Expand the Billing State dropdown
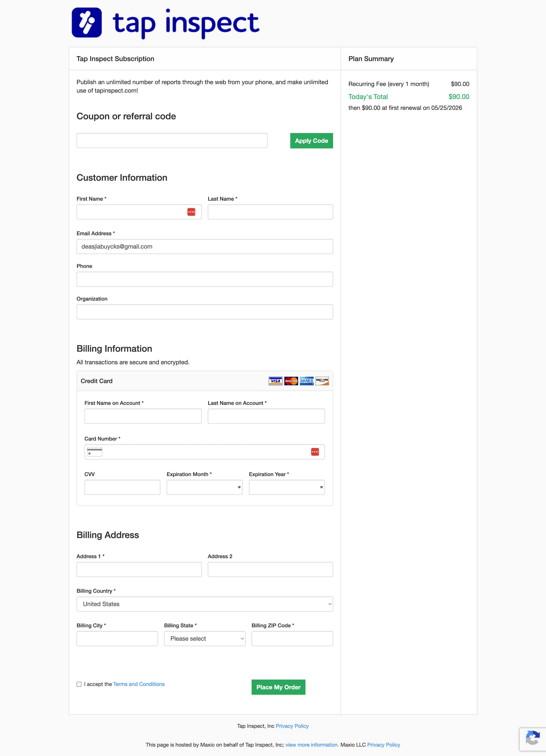This screenshot has height=756, width=546. [204, 638]
